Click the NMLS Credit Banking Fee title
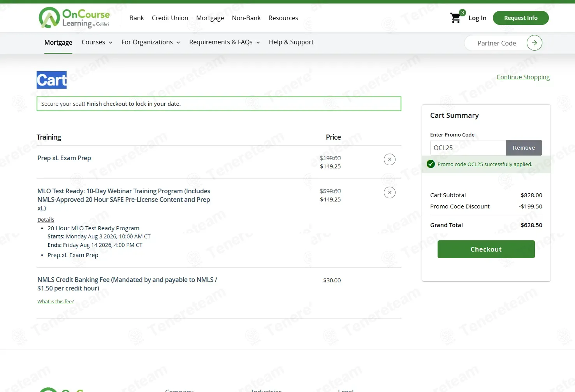Screen dimensions: 575x392 [127, 284]
